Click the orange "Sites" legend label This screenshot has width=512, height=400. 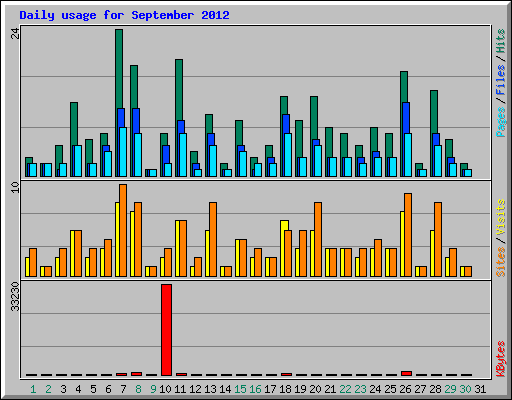500,262
